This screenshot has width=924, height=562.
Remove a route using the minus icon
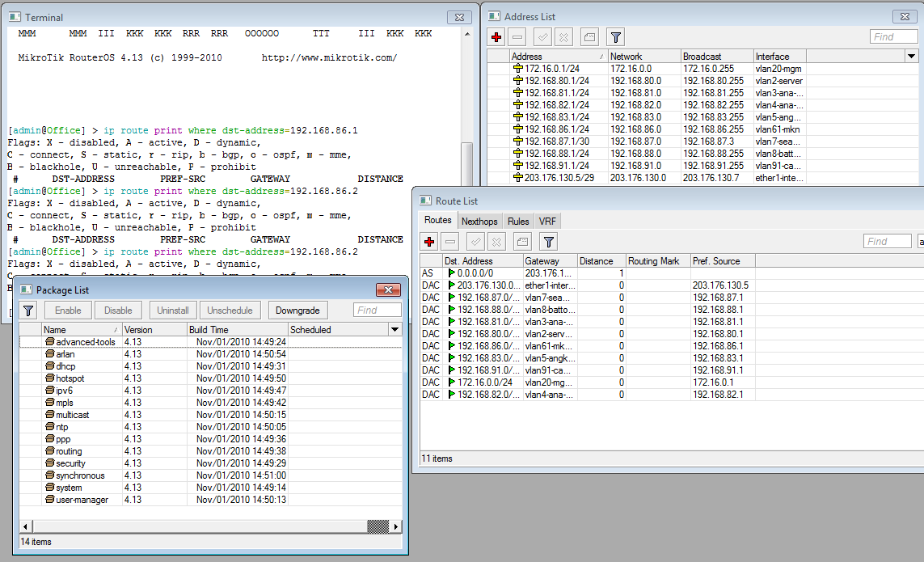pos(450,241)
